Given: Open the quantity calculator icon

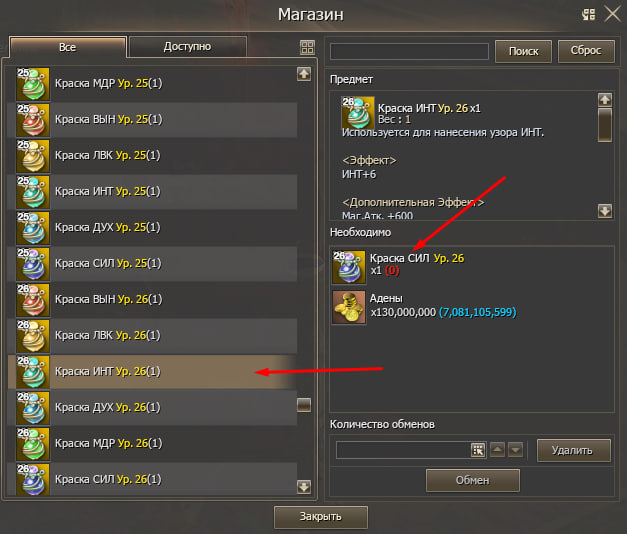Looking at the screenshot, I should pyautogui.click(x=478, y=450).
